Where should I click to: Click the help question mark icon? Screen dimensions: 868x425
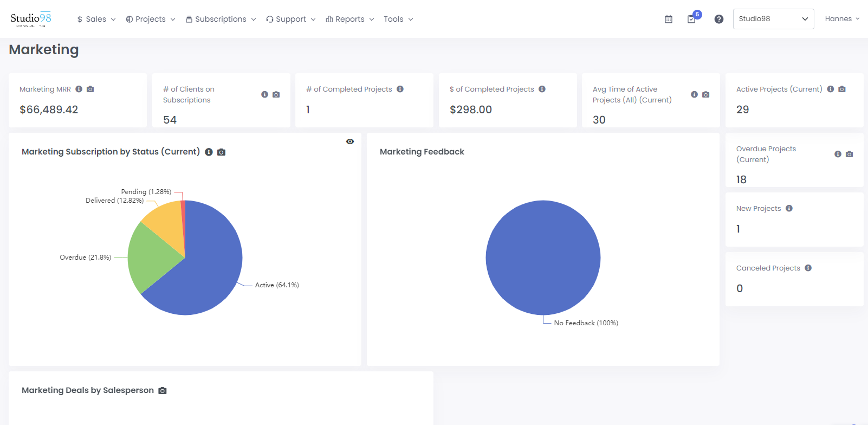click(x=719, y=19)
